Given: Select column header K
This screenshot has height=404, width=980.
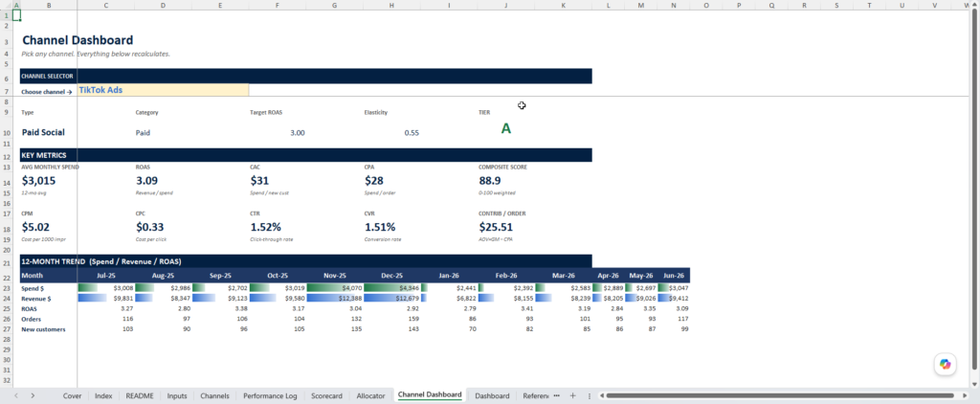Looking at the screenshot, I should (x=563, y=5).
